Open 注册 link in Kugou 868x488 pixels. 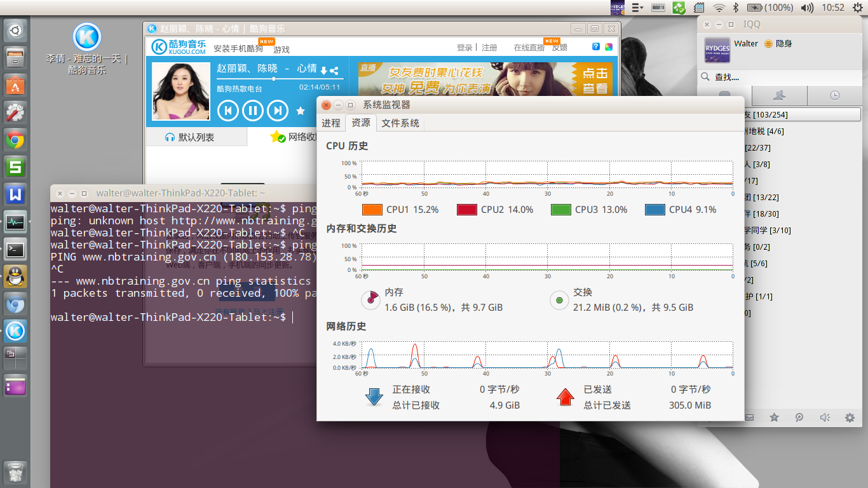point(489,48)
